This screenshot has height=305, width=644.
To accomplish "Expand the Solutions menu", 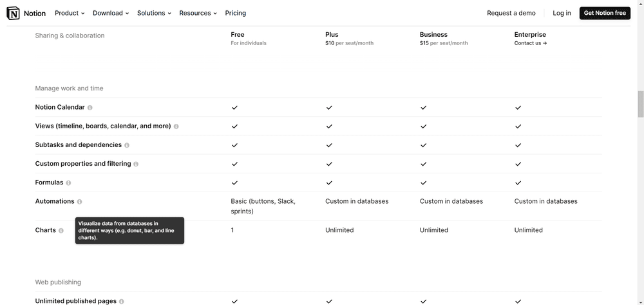I will (x=154, y=13).
